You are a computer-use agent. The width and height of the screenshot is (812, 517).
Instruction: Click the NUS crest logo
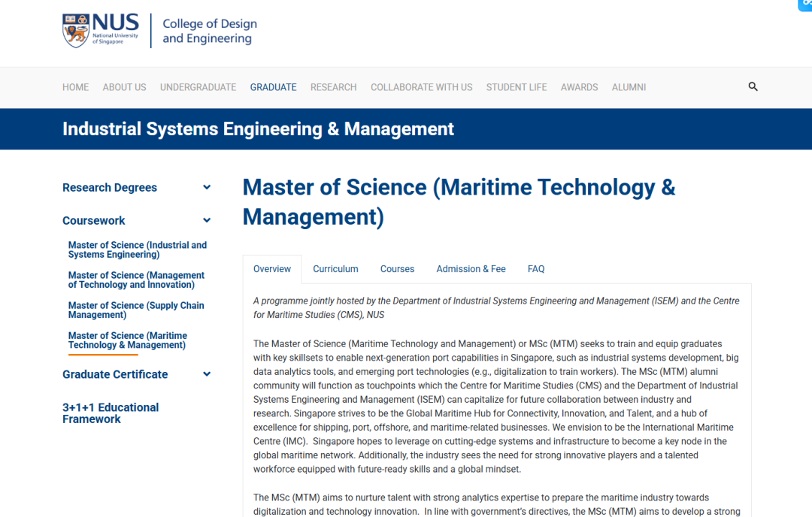[x=76, y=31]
